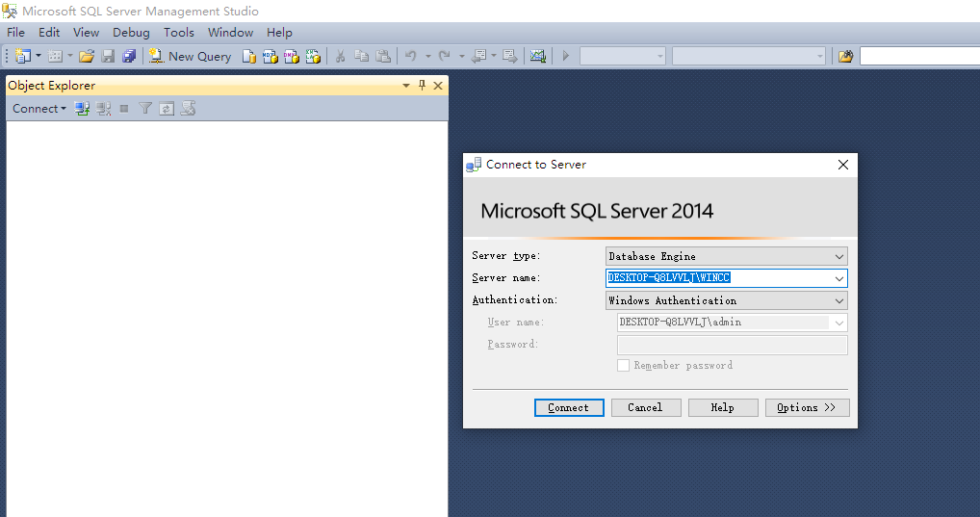Expand the Server type dropdown
Viewport: 980px width, 517px height.
point(838,256)
